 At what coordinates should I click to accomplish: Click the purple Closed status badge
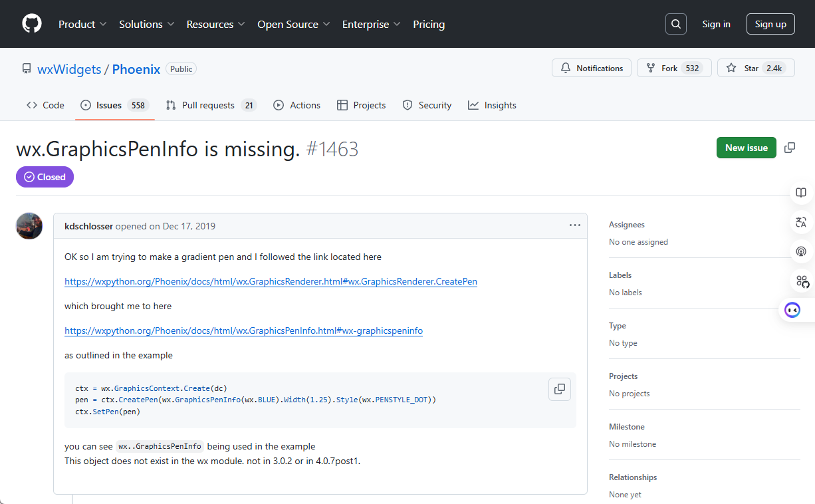tap(45, 177)
